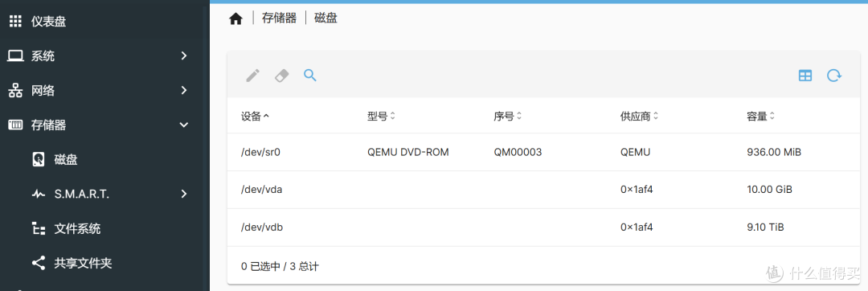Viewport: 868px width, 291px height.
Task: Click 存储器 breadcrumb link
Action: point(279,18)
